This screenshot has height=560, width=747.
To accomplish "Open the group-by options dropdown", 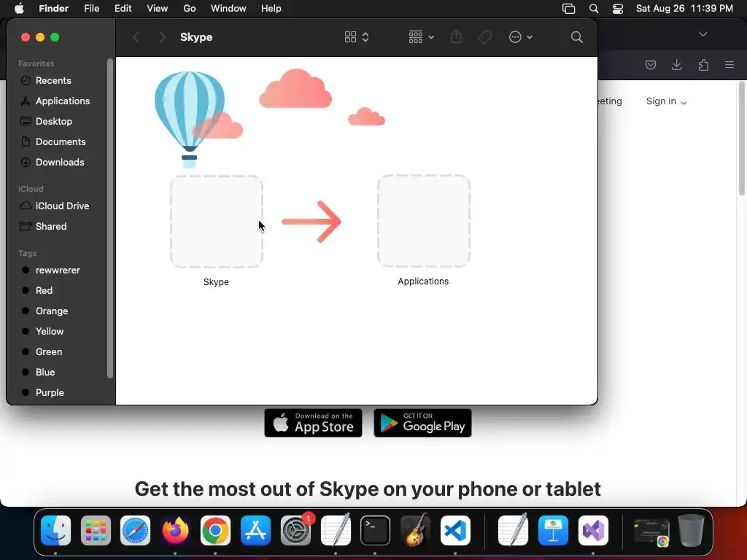I will click(x=421, y=37).
